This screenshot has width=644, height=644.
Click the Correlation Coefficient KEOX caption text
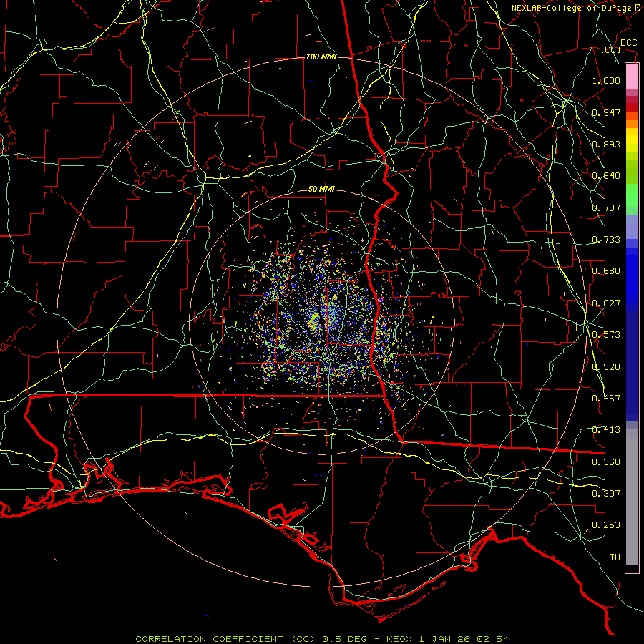point(322,639)
